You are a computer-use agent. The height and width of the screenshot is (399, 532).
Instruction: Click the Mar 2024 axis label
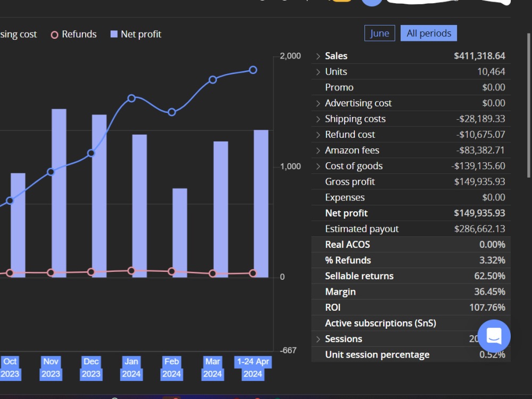(212, 368)
